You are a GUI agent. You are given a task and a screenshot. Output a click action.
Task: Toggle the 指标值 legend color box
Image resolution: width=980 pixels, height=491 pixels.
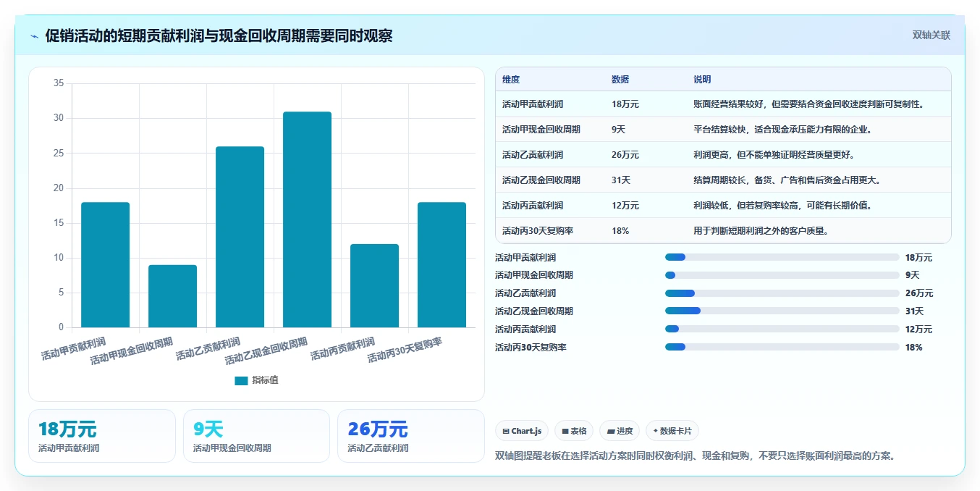click(241, 380)
